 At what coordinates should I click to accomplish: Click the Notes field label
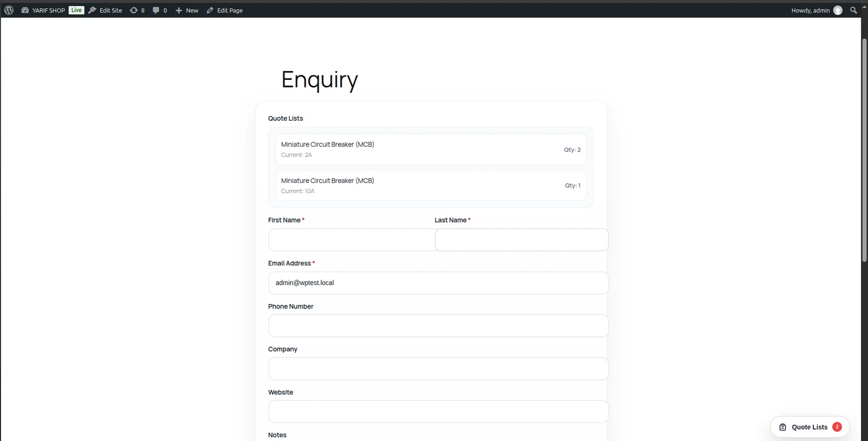(277, 435)
